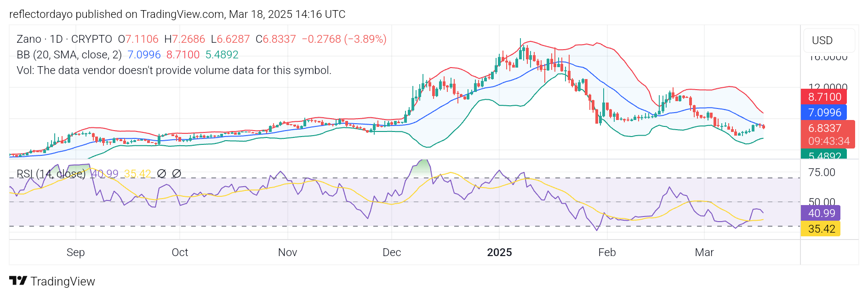Viewport: 868px width, 297px height.
Task: Click the red 8.7100 price axis label
Action: tap(824, 97)
